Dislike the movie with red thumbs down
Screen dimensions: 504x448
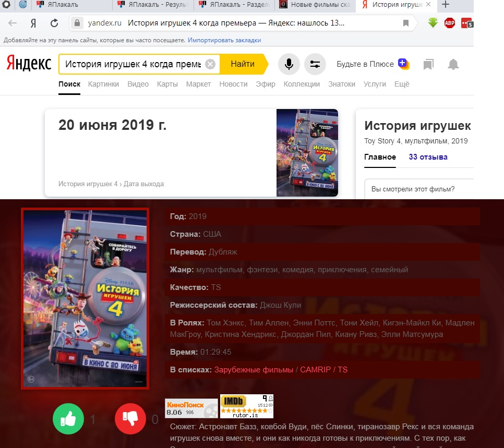click(130, 419)
